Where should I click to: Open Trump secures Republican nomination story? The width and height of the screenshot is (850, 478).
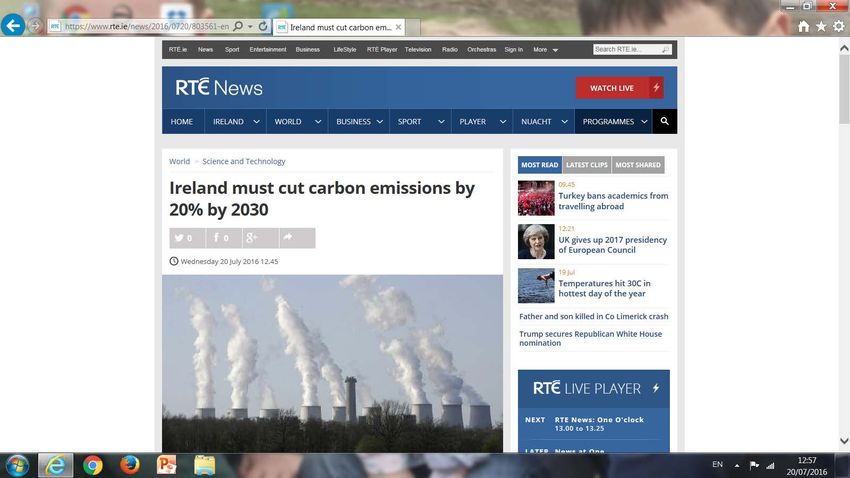pos(590,338)
